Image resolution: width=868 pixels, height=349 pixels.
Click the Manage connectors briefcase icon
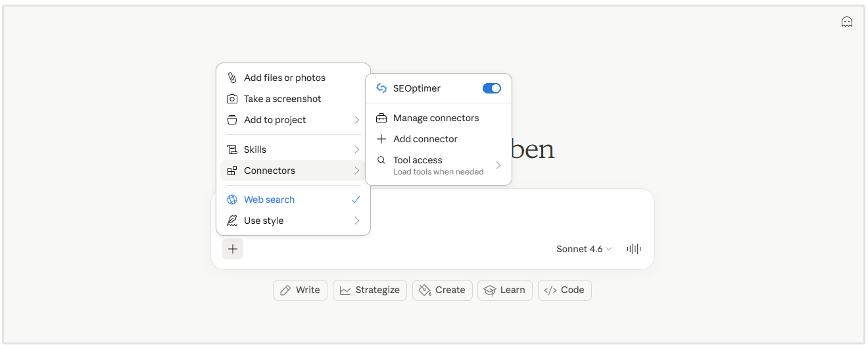[x=381, y=118]
